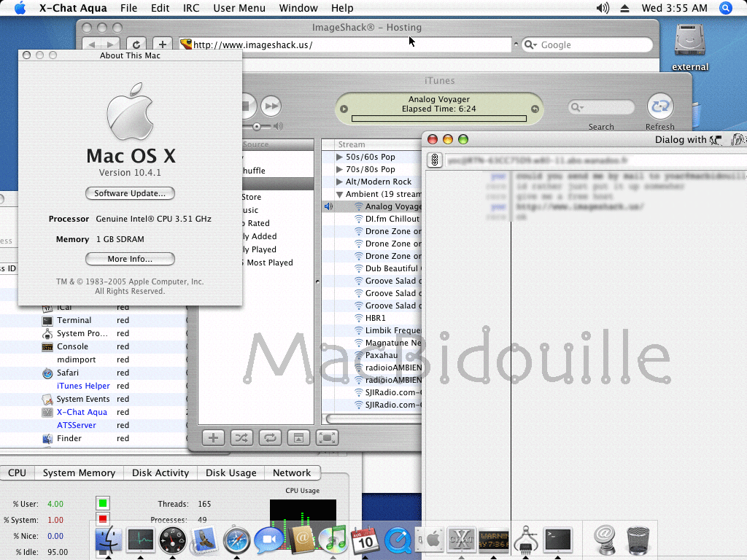747x560 pixels.
Task: Open the Trash in Dock
Action: (x=638, y=540)
